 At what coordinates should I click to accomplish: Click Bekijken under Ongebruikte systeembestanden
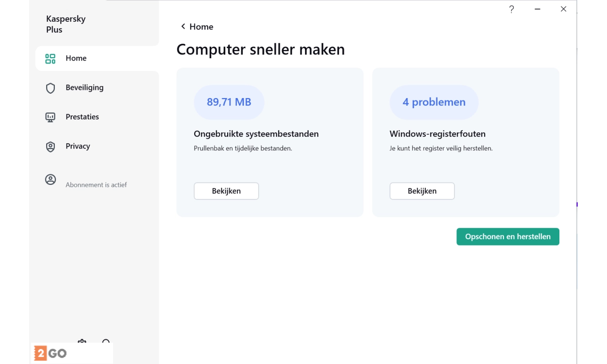click(x=226, y=191)
